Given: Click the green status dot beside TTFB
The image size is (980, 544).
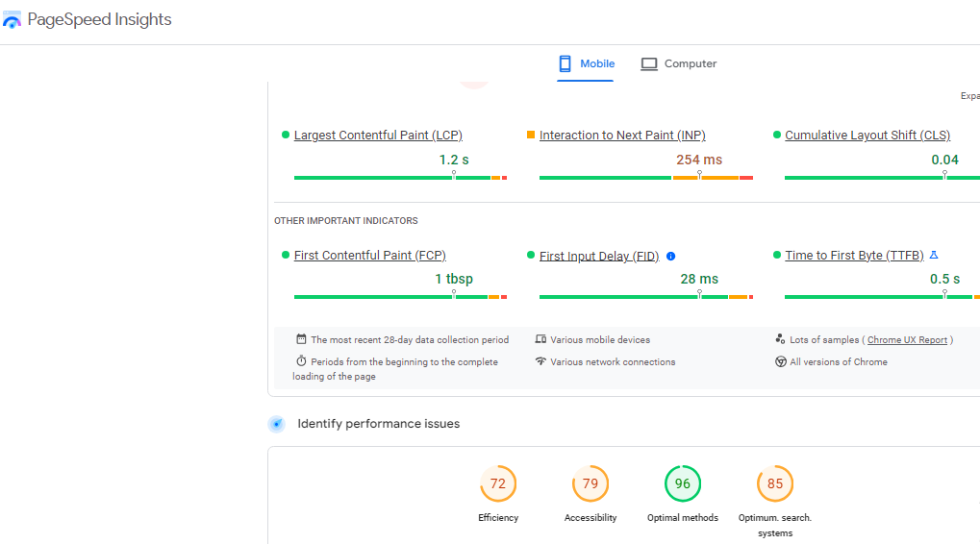Looking at the screenshot, I should 777,255.
